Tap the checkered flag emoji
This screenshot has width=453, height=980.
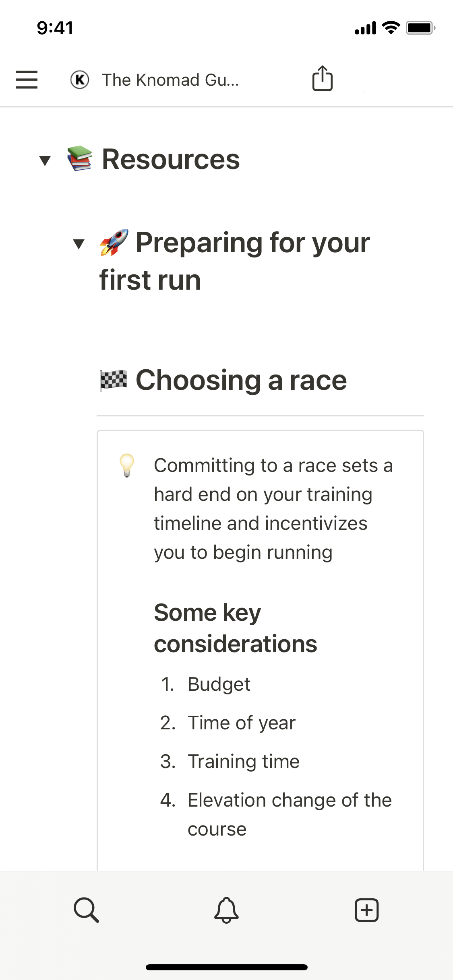click(114, 380)
